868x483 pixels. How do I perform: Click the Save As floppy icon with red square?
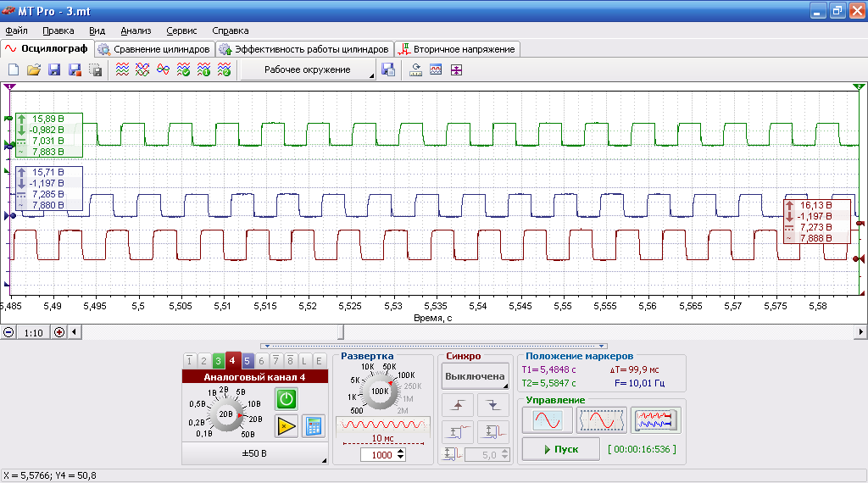tap(75, 69)
